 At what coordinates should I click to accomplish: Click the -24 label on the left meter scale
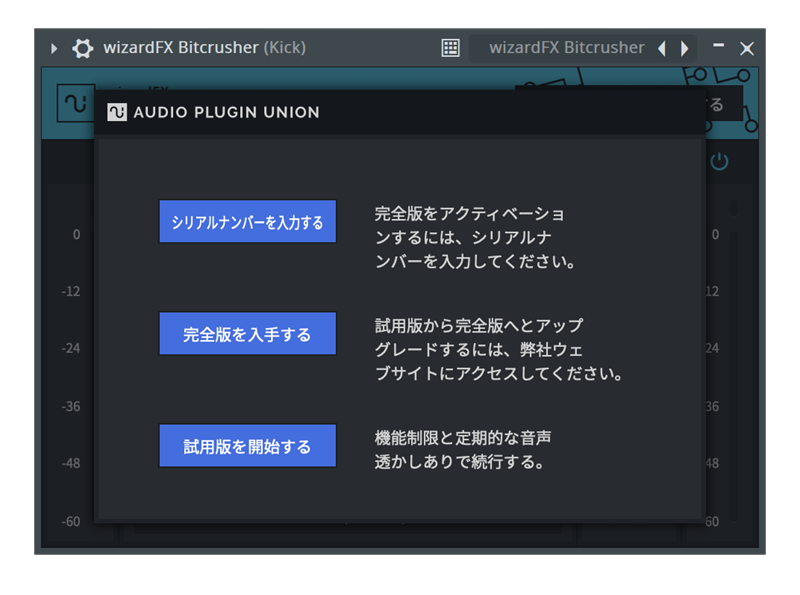point(71,349)
